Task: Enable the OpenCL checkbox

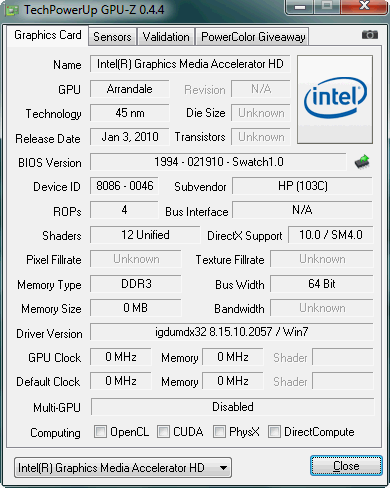Action: (x=100, y=431)
